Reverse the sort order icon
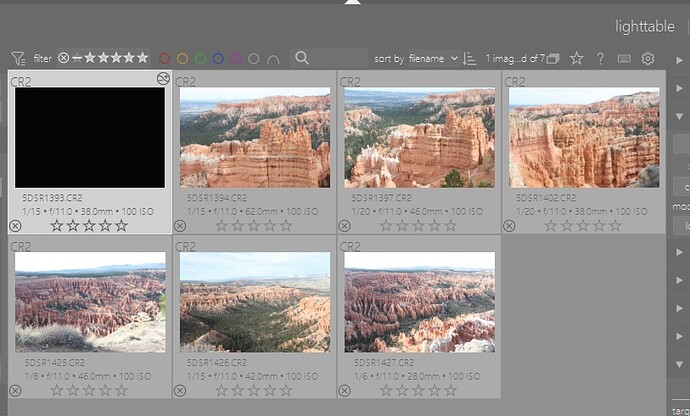The width and height of the screenshot is (690, 416). tap(470, 58)
